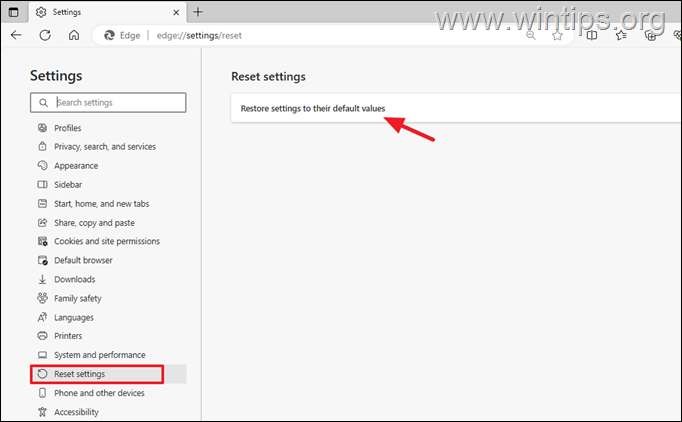
Task: Click the search magnifier icon in settings
Action: (43, 103)
